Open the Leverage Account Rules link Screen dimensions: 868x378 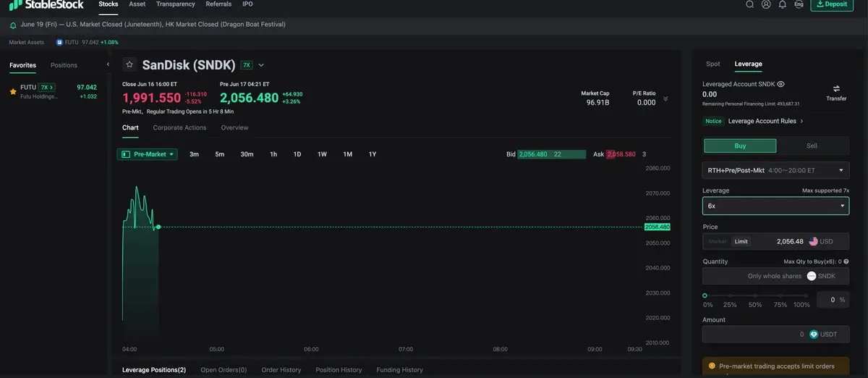[765, 121]
